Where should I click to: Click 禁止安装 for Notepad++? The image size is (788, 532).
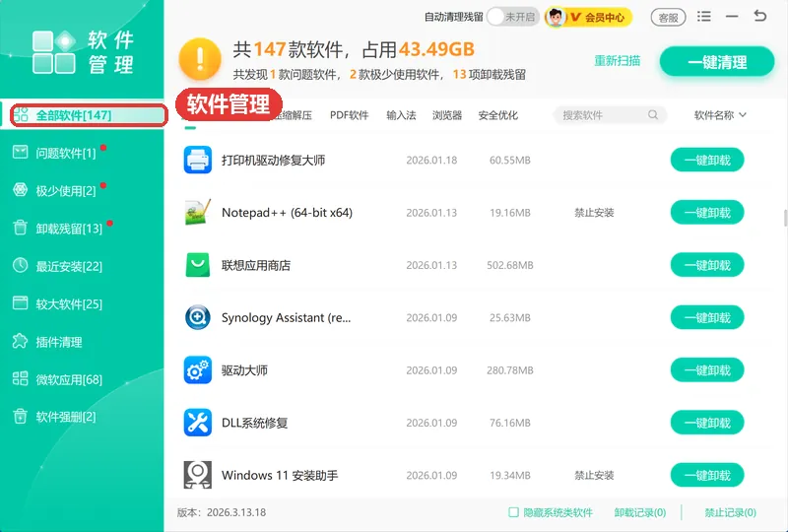click(x=594, y=212)
